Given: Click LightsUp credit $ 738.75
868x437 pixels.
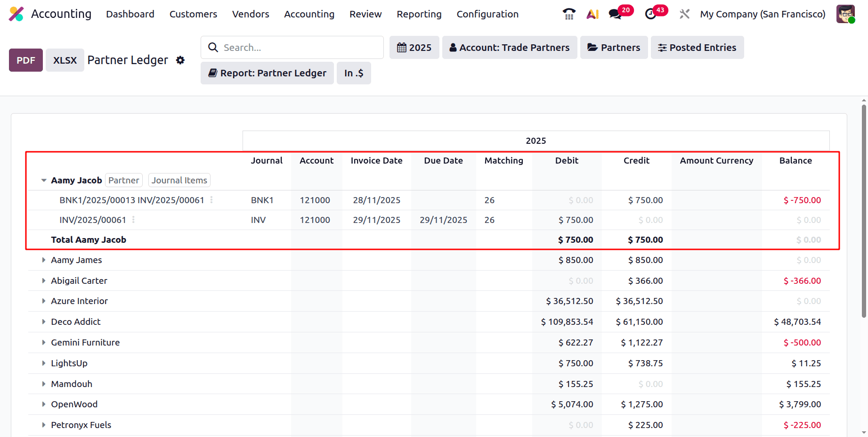Looking at the screenshot, I should click(645, 363).
